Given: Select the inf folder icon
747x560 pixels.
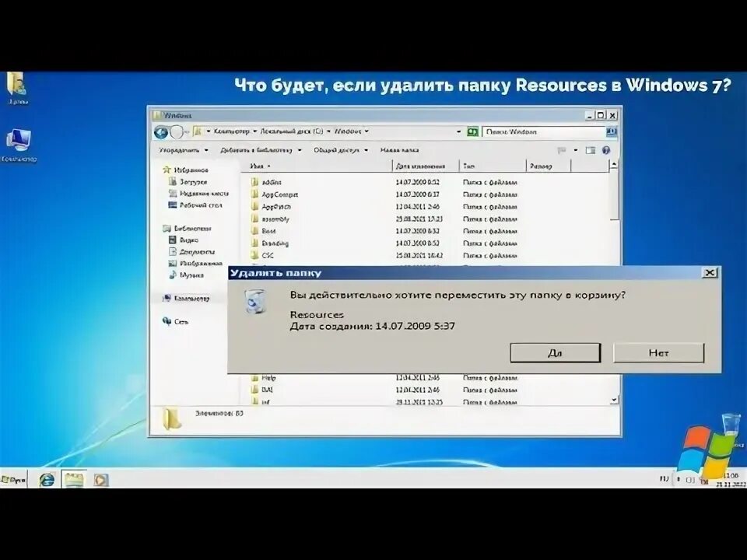Looking at the screenshot, I should tap(255, 402).
